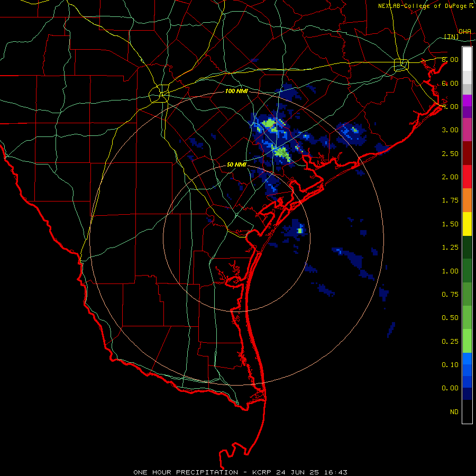Click the '0.50' legend value
Image resolution: width=476 pixels, height=476 pixels.
(450, 318)
